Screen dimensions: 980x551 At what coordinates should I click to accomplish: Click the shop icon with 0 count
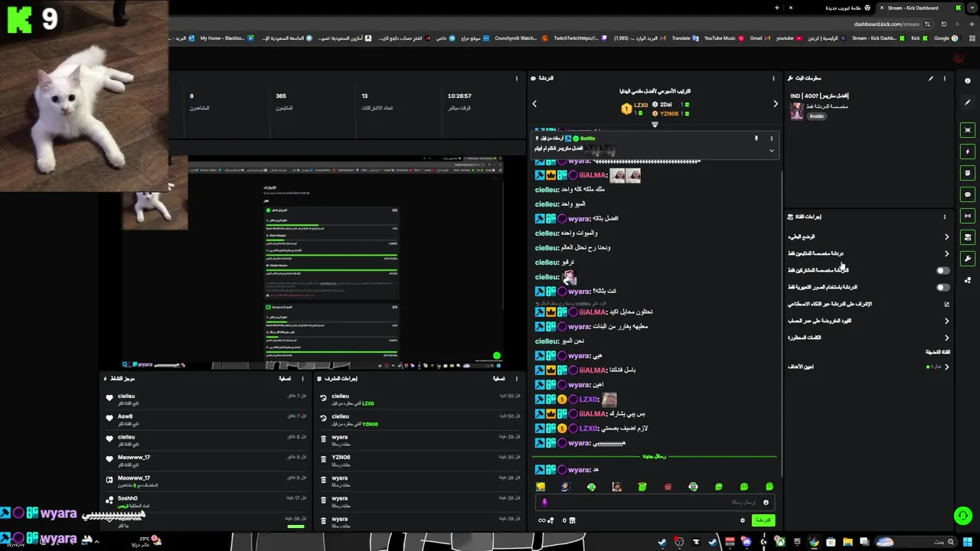pos(571,520)
